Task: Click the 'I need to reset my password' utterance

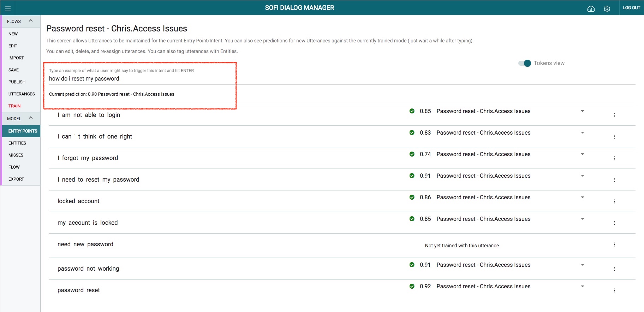Action: pyautogui.click(x=99, y=179)
